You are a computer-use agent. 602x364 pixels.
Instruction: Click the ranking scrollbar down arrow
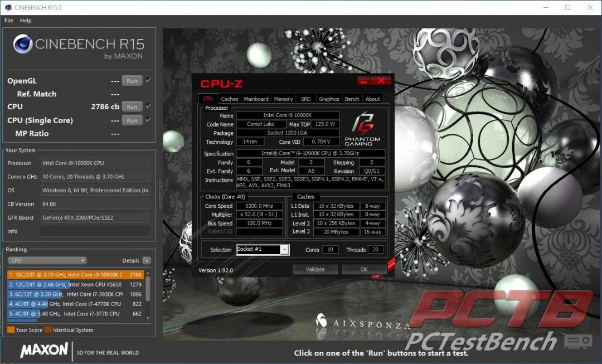point(148,318)
